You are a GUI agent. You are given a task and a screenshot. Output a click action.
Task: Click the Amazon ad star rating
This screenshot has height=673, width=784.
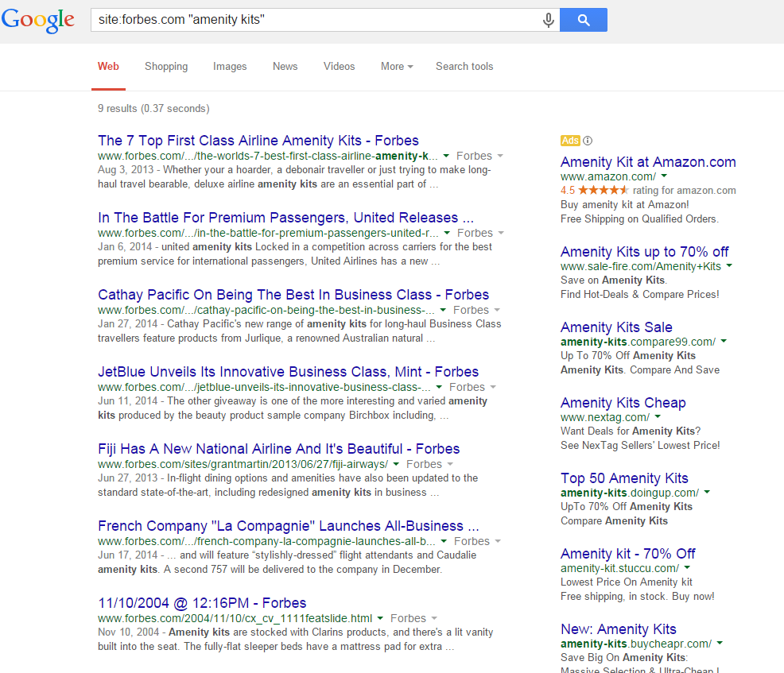pos(603,191)
